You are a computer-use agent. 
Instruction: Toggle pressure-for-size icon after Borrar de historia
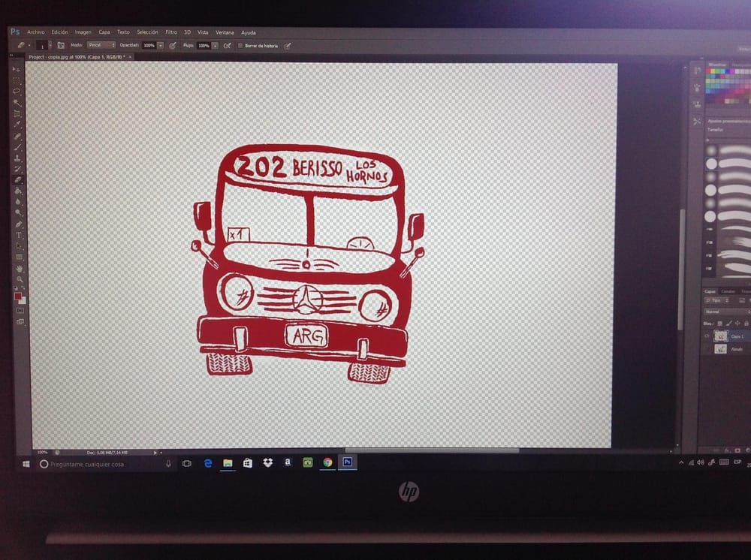(288, 46)
